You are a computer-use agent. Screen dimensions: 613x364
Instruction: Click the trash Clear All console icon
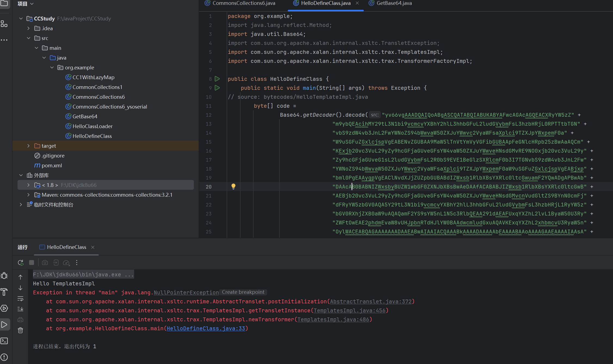[20, 330]
